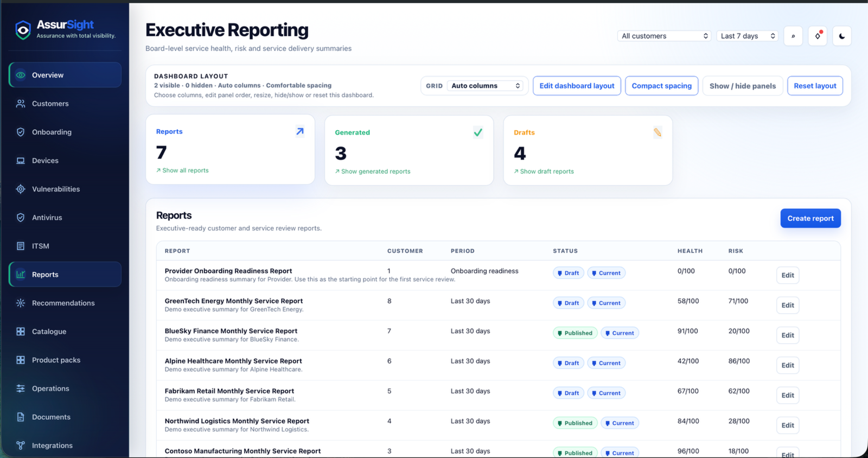Click the Overview eye icon
Screen dimensions: 868x458
click(x=21, y=75)
